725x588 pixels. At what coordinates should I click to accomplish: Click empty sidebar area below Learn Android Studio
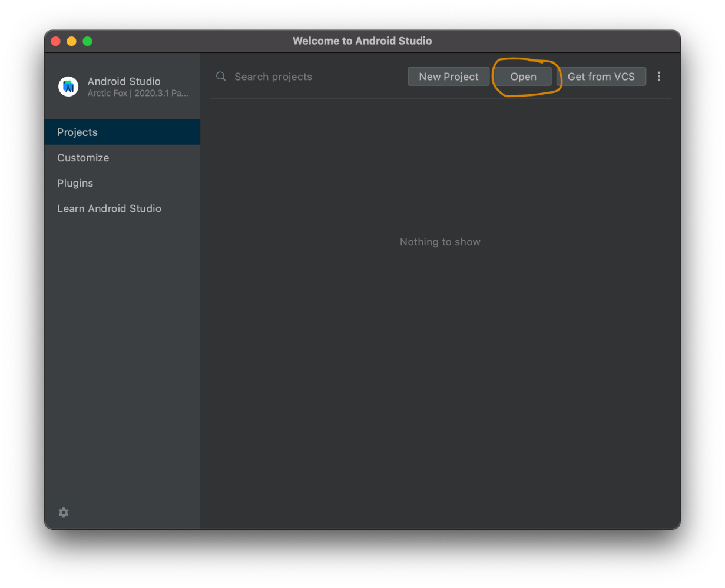tap(122, 353)
